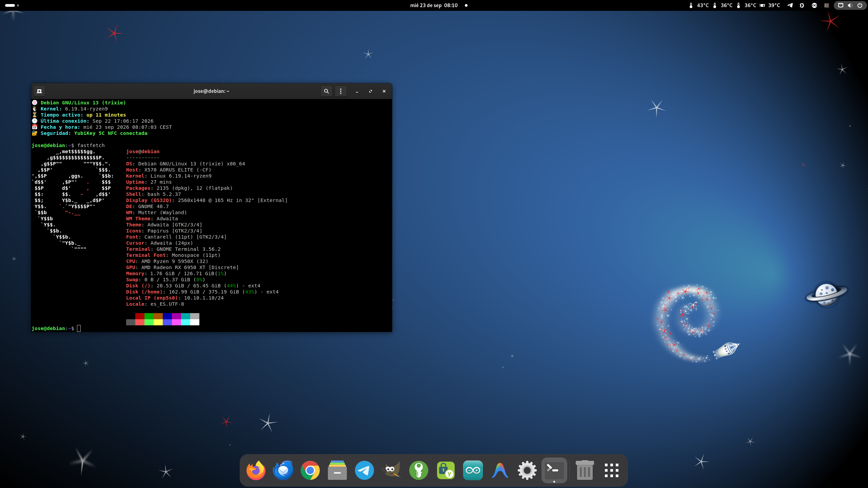Click the '10.10.1.10/24' IP address text
Image resolution: width=868 pixels, height=488 pixels.
[x=204, y=298]
